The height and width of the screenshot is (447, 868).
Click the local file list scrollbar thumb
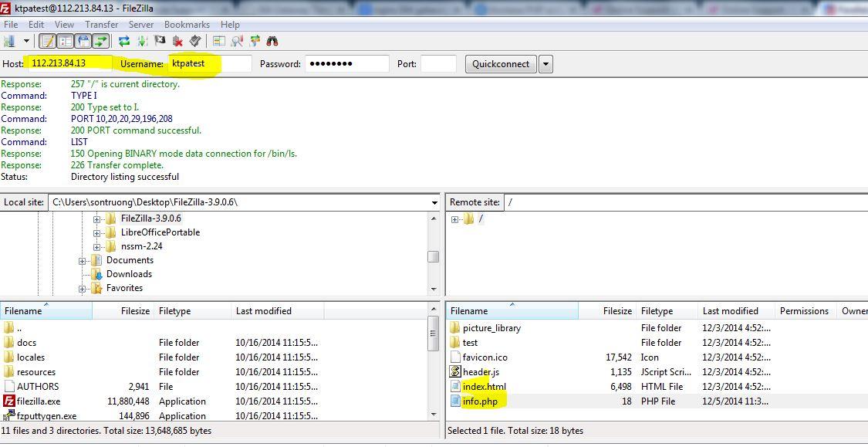point(434,333)
